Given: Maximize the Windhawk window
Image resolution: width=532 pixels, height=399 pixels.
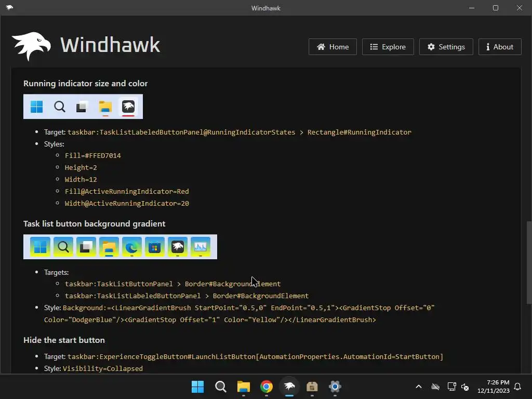Looking at the screenshot, I should pos(495,8).
